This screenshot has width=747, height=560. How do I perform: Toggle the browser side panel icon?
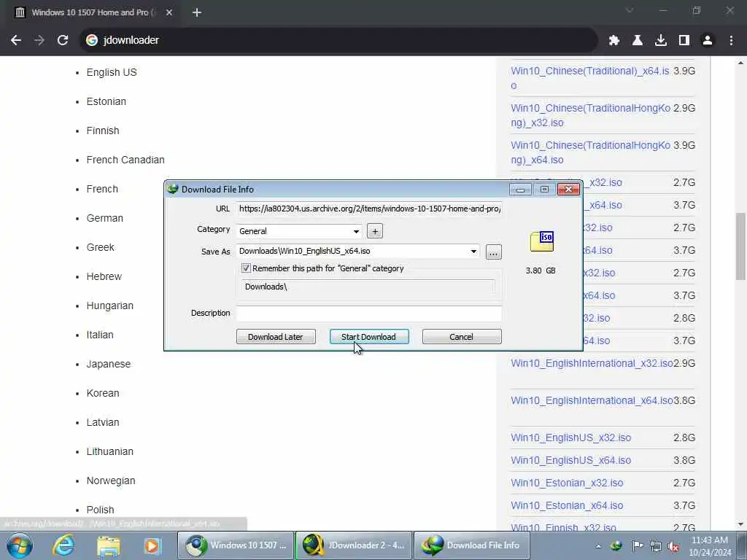click(684, 41)
